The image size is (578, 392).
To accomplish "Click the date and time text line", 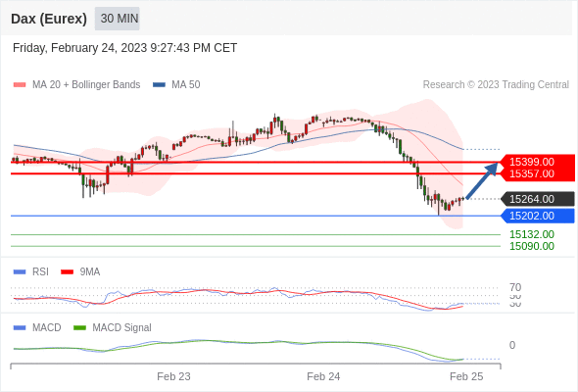I will click(x=125, y=48).
